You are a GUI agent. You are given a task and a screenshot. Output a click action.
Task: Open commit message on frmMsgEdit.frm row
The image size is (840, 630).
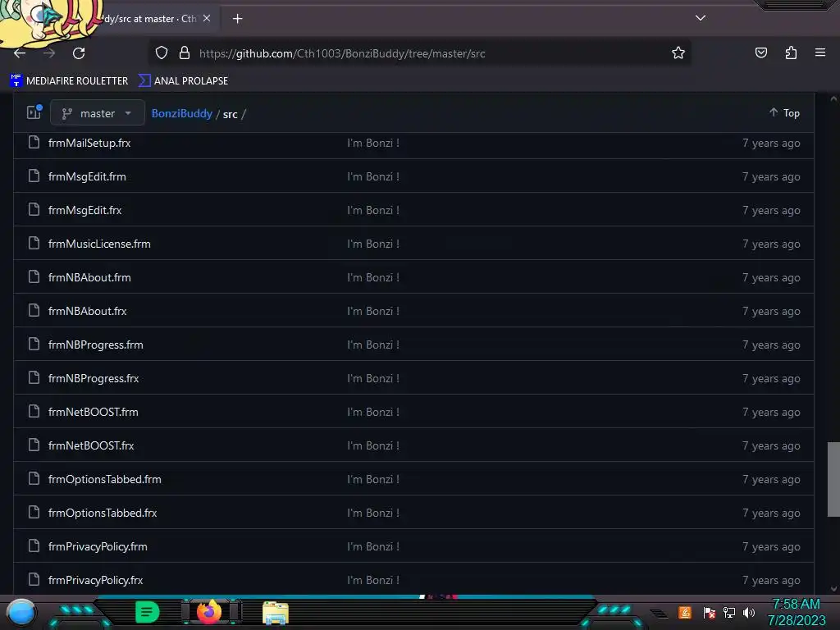coord(373,177)
